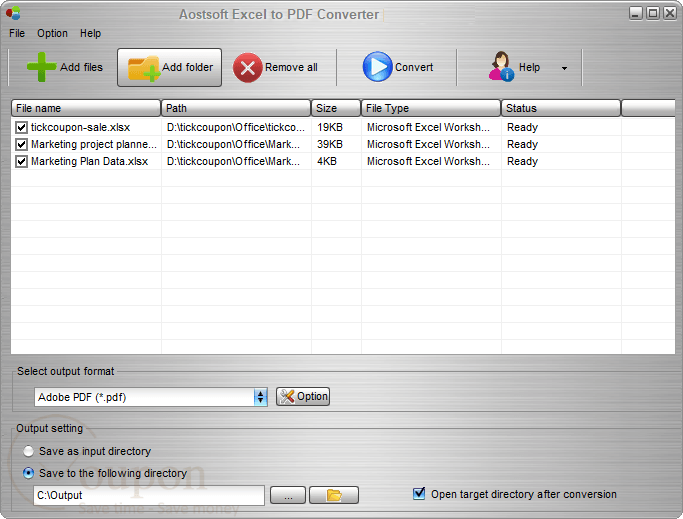Image resolution: width=683 pixels, height=519 pixels.
Task: Expand the Help dropdown arrow
Action: [x=564, y=68]
